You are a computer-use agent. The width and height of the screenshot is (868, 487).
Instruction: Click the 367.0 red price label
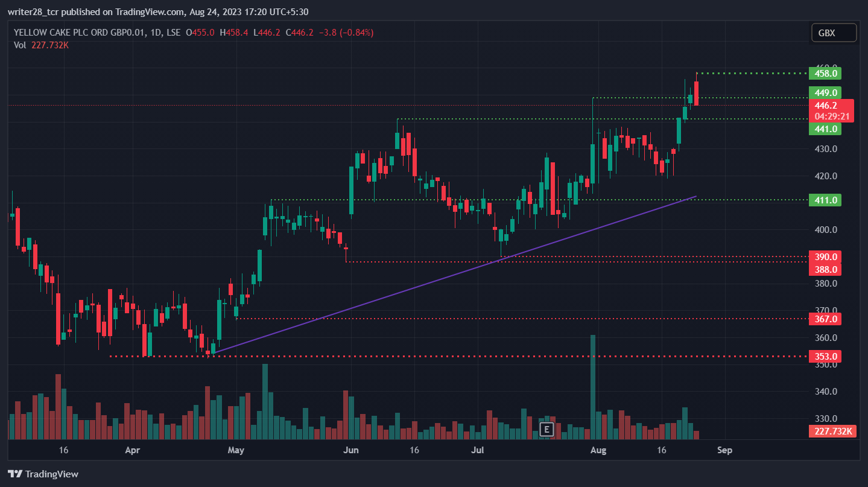[x=826, y=319]
